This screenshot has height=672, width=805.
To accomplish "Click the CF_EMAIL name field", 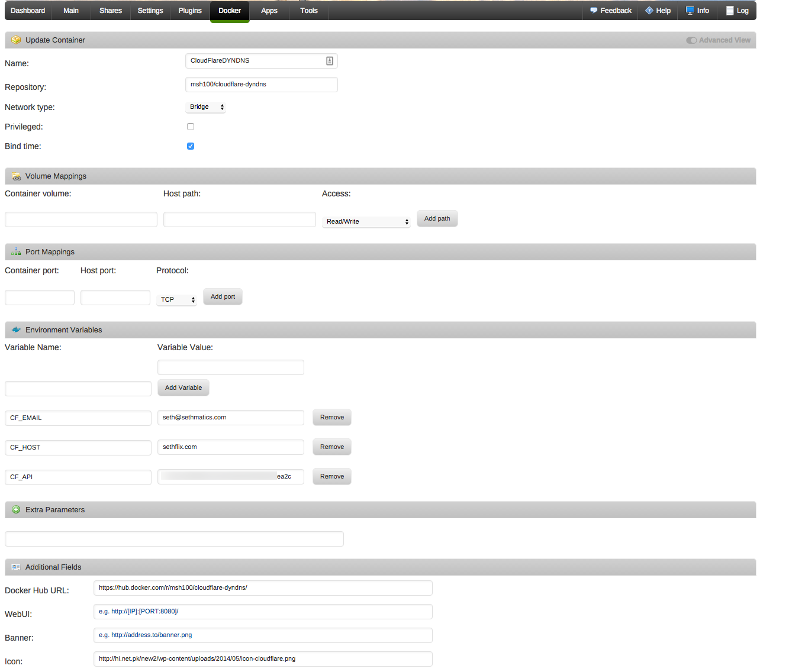I will 78,418.
